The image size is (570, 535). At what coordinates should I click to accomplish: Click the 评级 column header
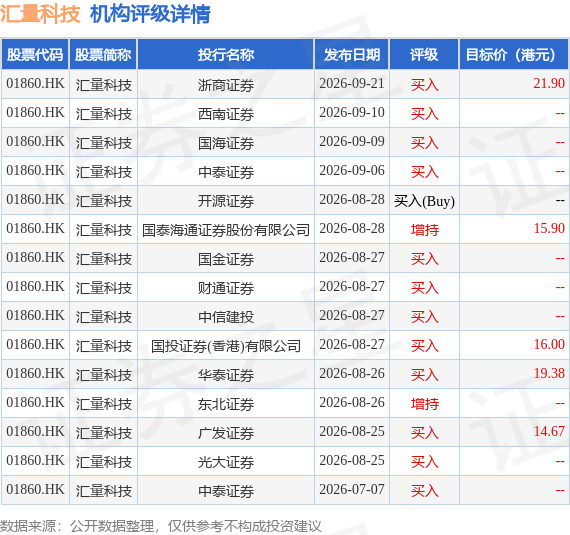click(424, 55)
